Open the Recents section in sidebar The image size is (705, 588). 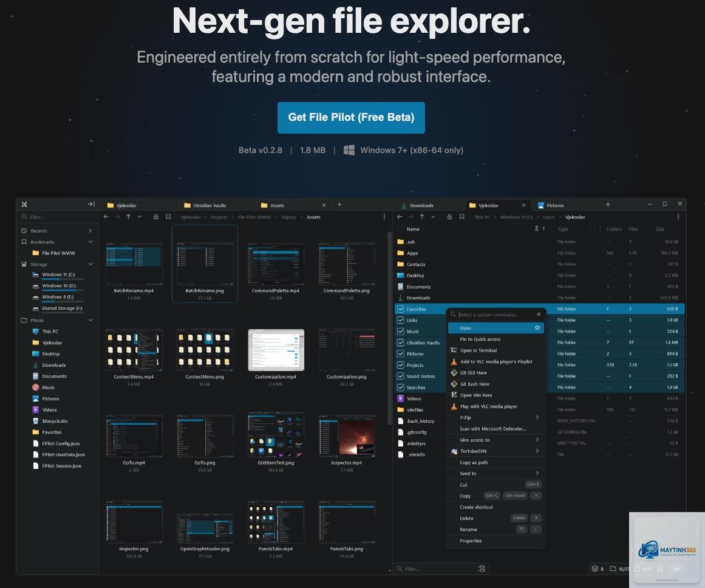tap(56, 230)
